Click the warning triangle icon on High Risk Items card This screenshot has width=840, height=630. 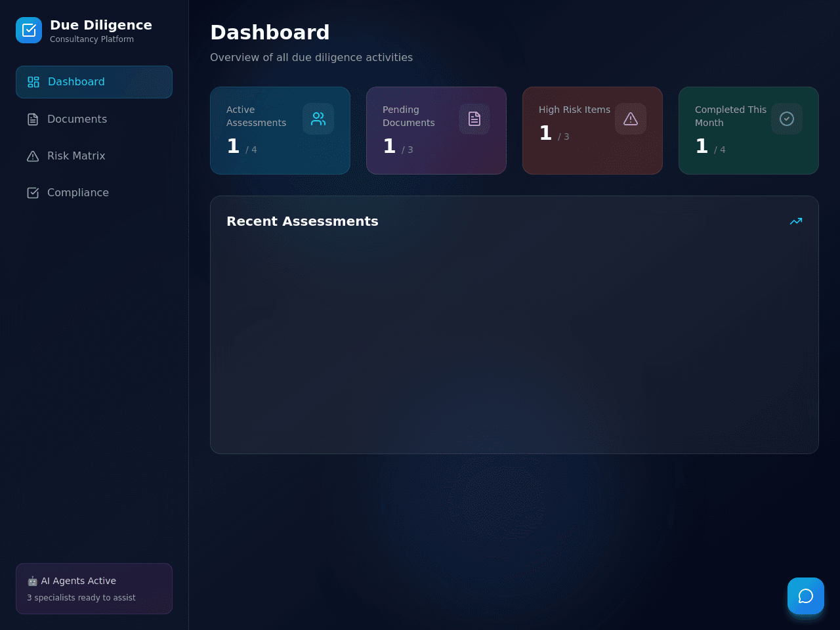pyautogui.click(x=631, y=119)
